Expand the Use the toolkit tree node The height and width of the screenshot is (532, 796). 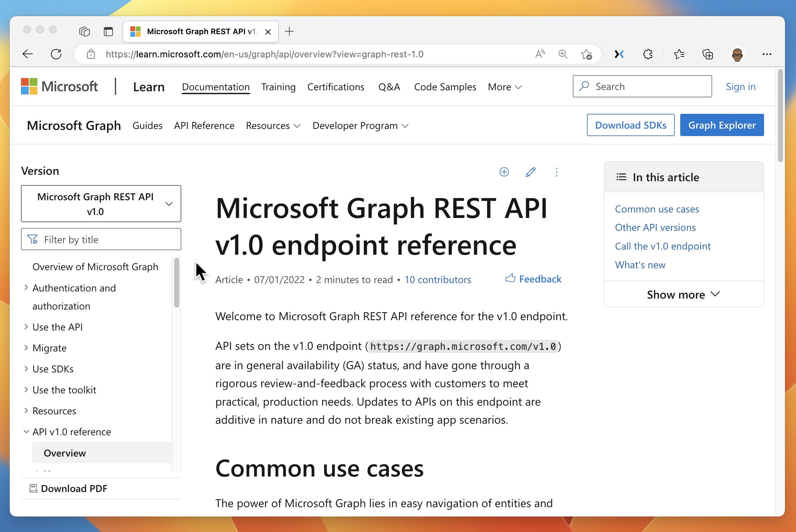click(26, 389)
